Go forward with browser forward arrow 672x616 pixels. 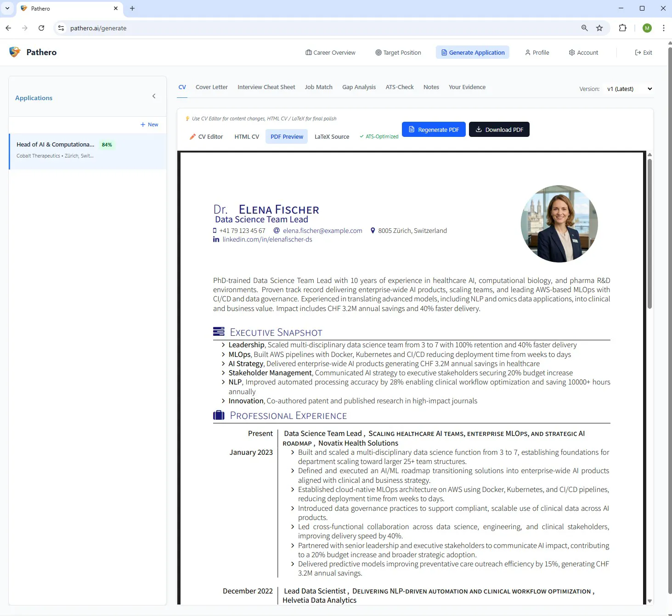(25, 28)
